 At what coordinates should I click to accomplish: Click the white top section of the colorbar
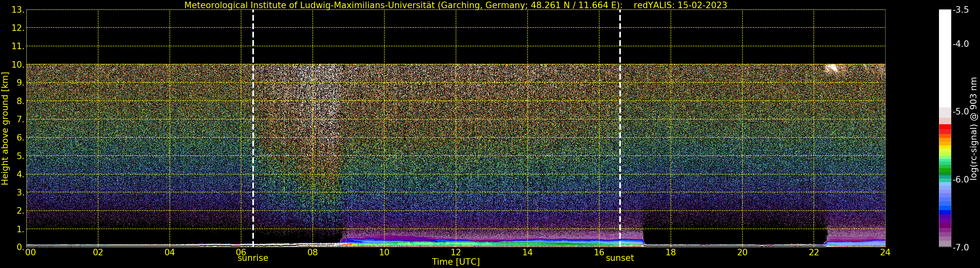945,59
